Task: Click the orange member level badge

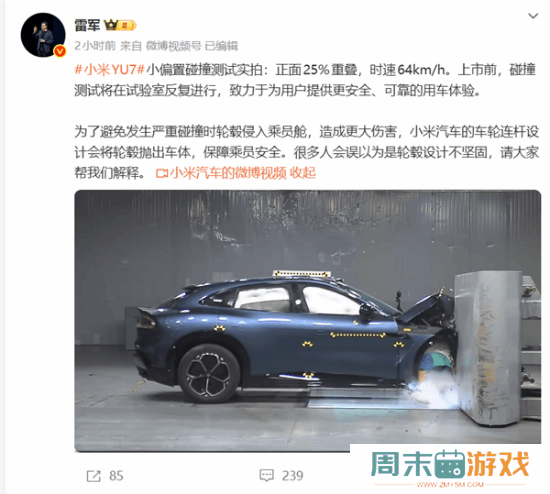Action: point(127,25)
